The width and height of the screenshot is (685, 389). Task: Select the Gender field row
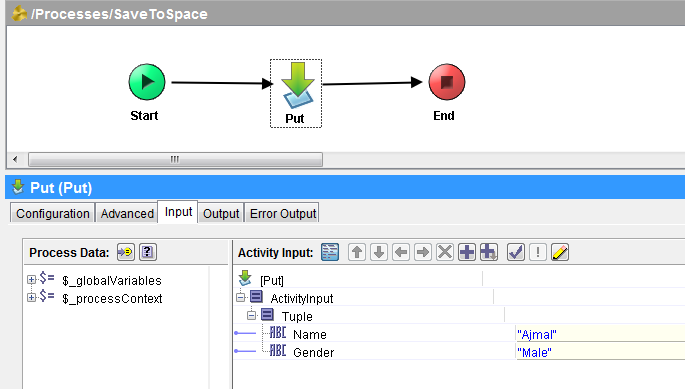click(x=314, y=352)
